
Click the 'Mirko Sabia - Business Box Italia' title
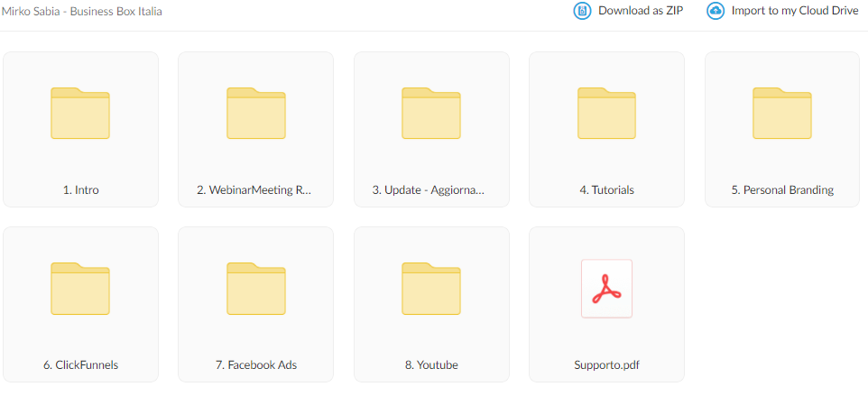[82, 11]
